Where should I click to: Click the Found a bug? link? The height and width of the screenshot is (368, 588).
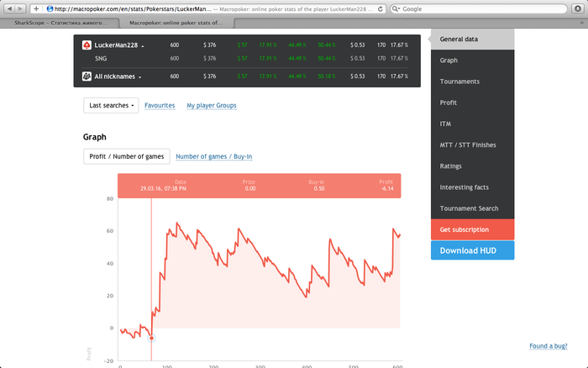click(549, 346)
